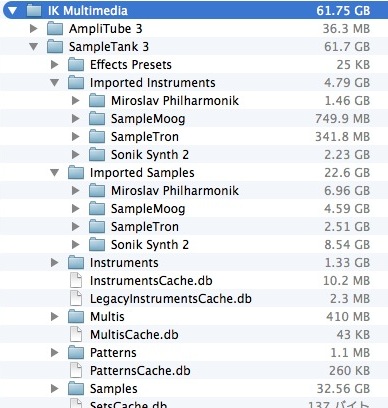Select the Imported Instruments name
The image size is (388, 408).
tap(153, 83)
